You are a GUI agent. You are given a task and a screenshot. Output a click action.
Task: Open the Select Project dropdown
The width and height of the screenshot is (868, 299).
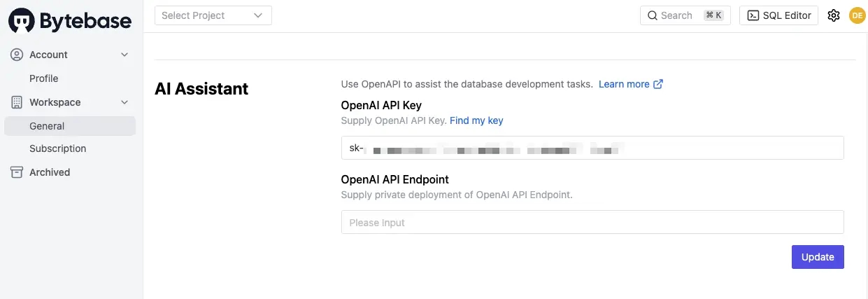[x=213, y=15]
